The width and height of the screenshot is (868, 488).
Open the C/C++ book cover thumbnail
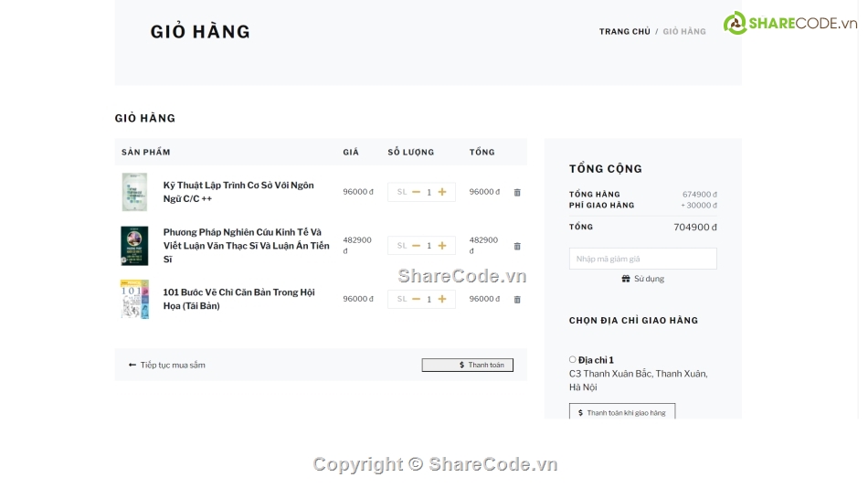(134, 192)
